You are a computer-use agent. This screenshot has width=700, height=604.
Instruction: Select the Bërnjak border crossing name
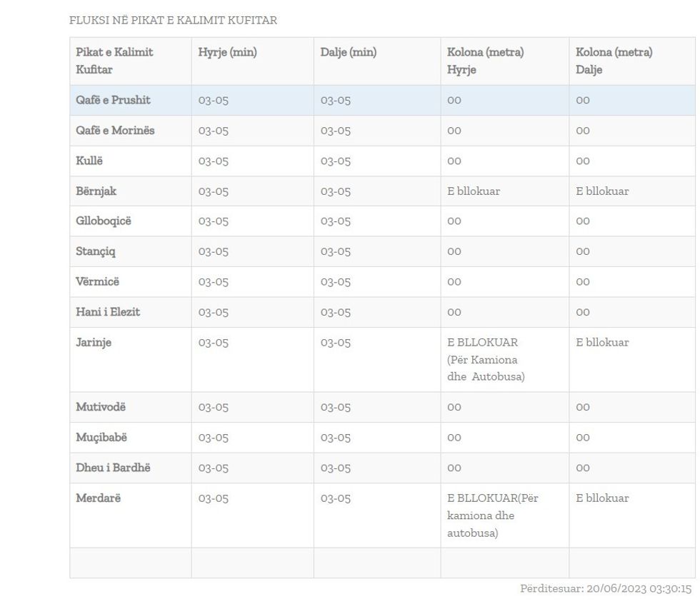point(96,191)
